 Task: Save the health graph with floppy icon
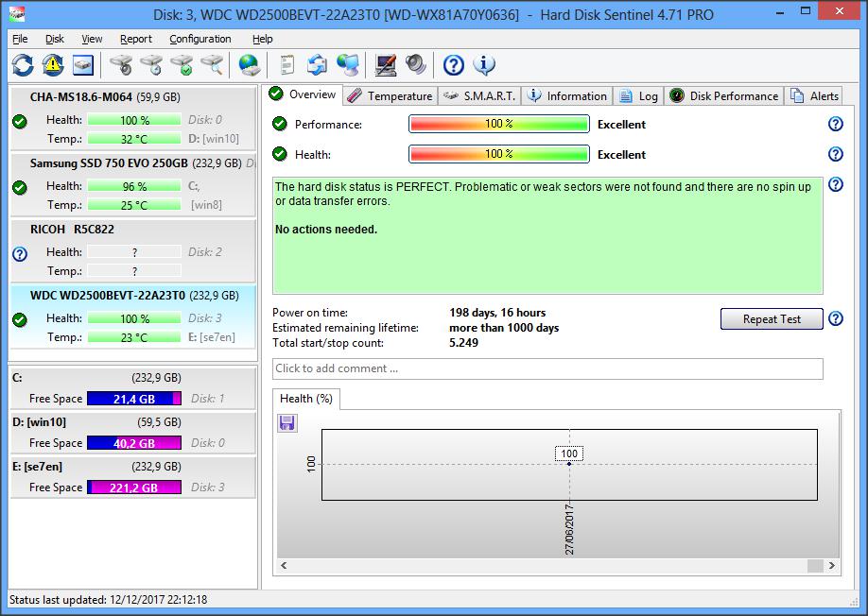coord(286,423)
